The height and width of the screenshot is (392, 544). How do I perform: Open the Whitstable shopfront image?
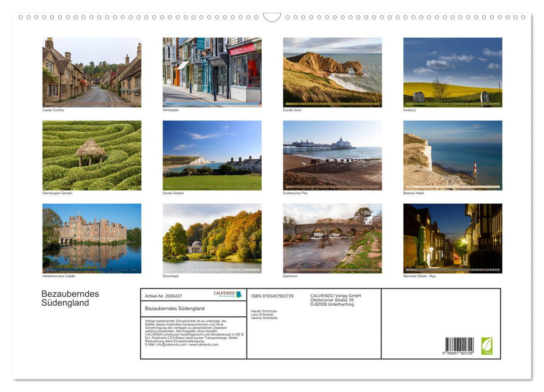pyautogui.click(x=212, y=71)
